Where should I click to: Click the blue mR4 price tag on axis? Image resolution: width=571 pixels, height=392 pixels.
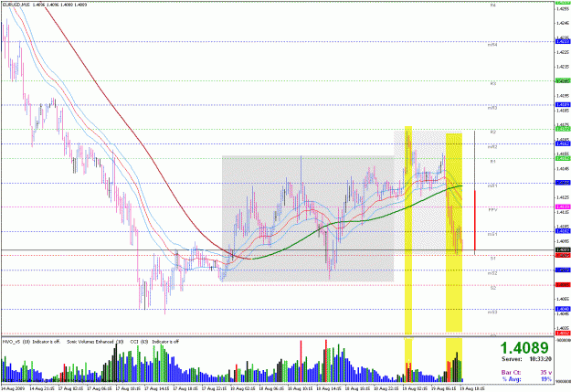[x=563, y=41]
